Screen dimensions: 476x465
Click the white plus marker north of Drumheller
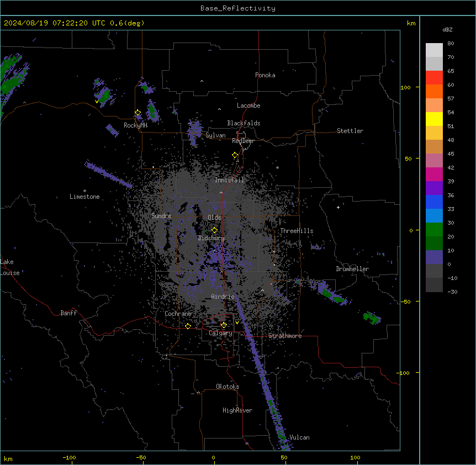338,207
